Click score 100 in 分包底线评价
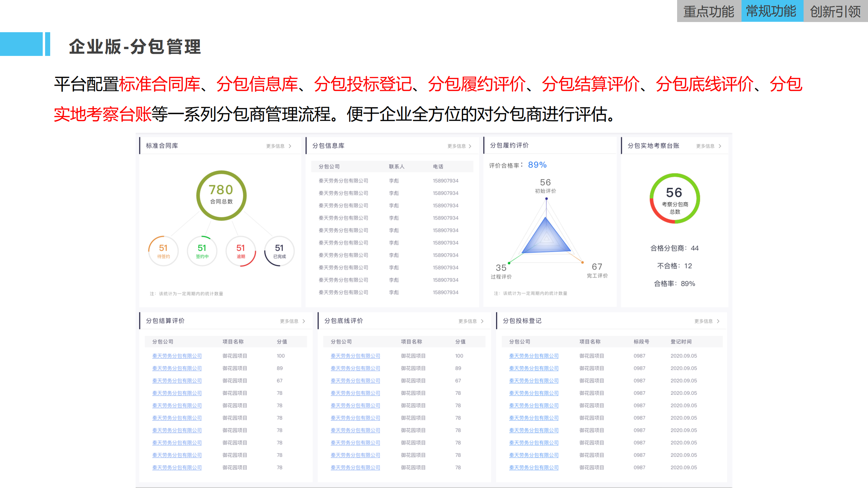868x488 pixels. click(459, 356)
